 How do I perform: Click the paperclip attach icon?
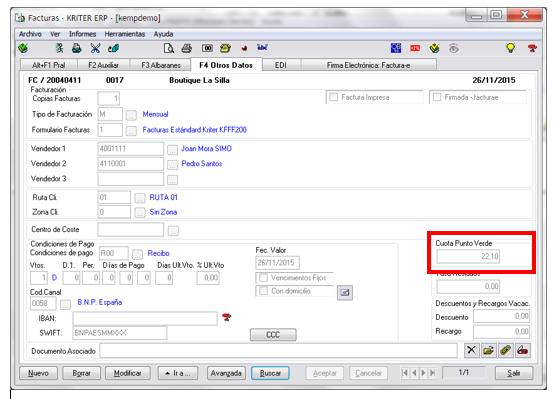(x=506, y=350)
